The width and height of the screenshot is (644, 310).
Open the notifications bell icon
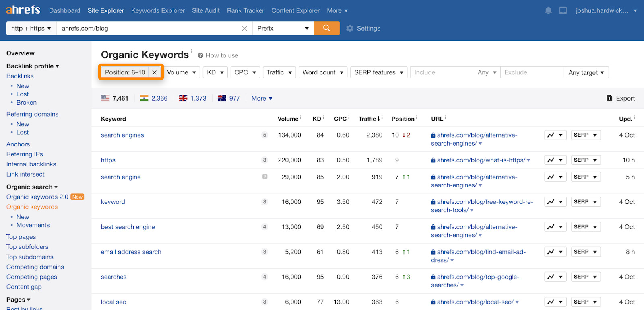pos(548,11)
